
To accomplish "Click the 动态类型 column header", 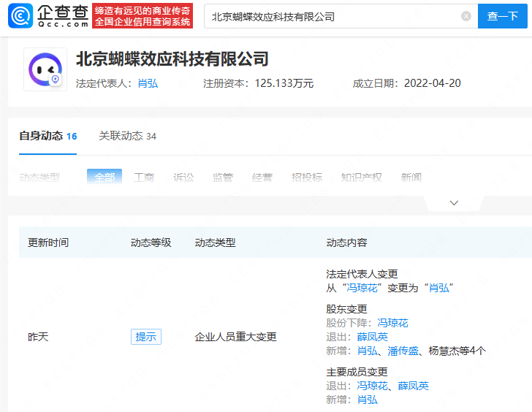I will 215,243.
